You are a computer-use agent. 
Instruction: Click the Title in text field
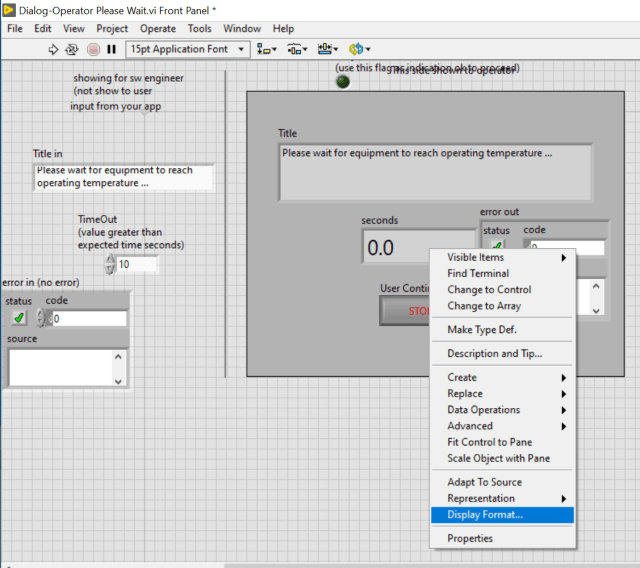point(123,177)
